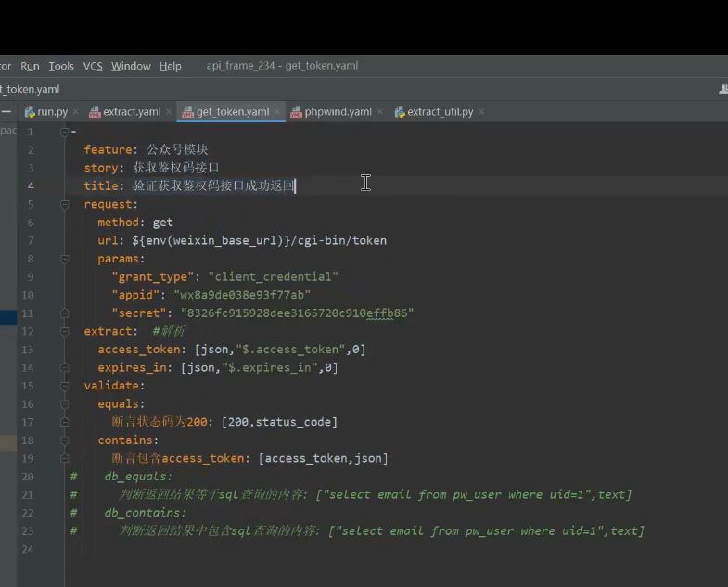Click the [access_token,json] assertion value

pos(323,458)
